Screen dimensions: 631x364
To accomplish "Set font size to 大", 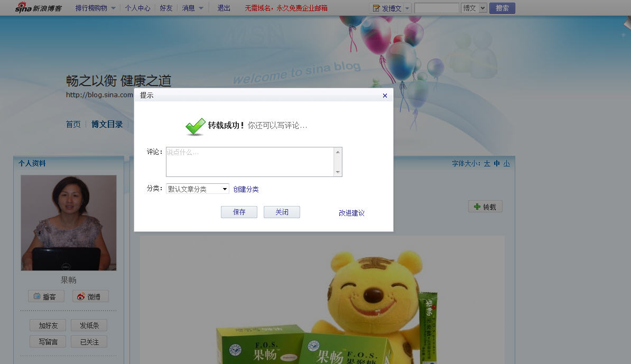I will pyautogui.click(x=487, y=163).
